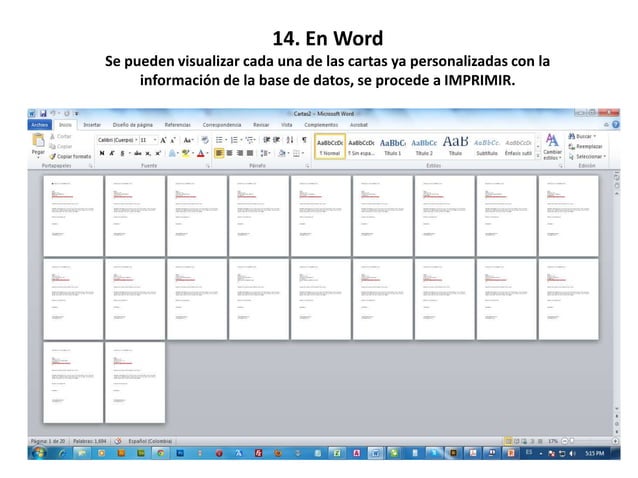638x478 pixels.
Task: Toggle superscript formatting
Action: click(158, 153)
